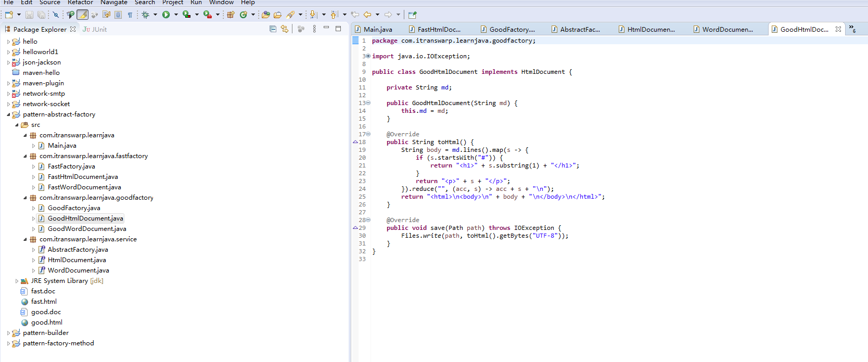Click the Last Edit Location icon
Screen dimensions: 868x362
click(355, 15)
